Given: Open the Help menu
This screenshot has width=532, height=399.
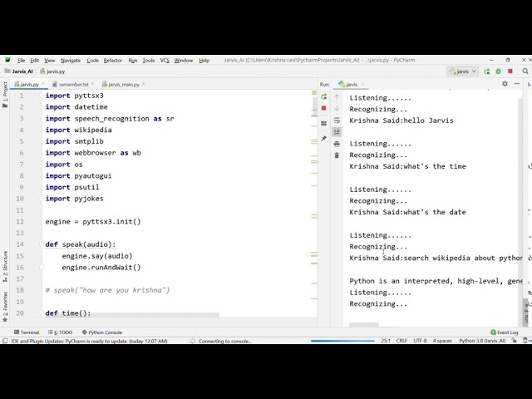Looking at the screenshot, I should pos(204,61).
